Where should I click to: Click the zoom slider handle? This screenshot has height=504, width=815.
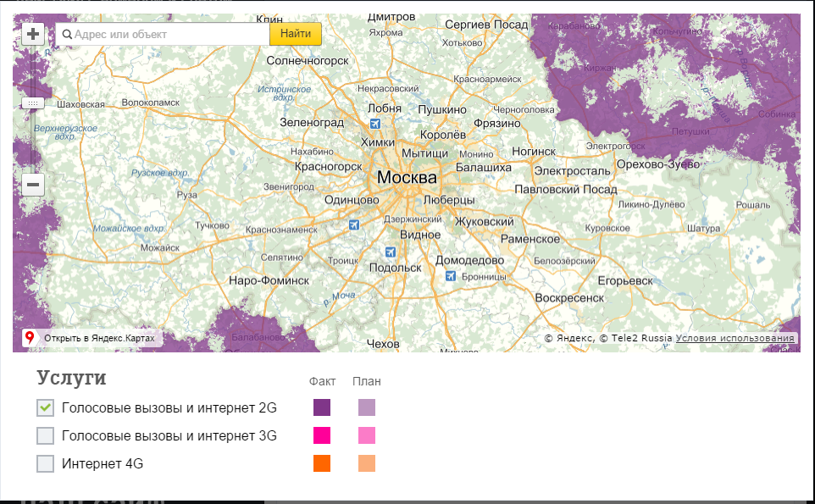tap(33, 103)
